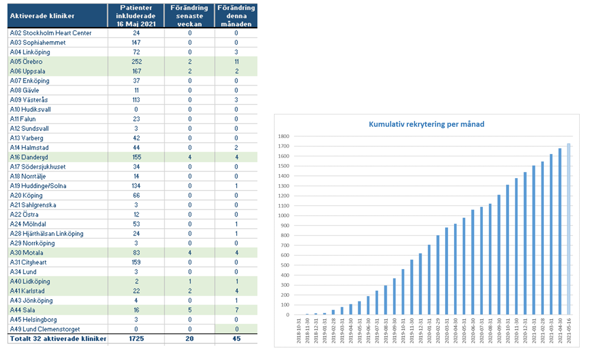Click the 'Förändring denna månaden' header
Image resolution: width=591 pixels, height=364 pixels.
coord(236,16)
